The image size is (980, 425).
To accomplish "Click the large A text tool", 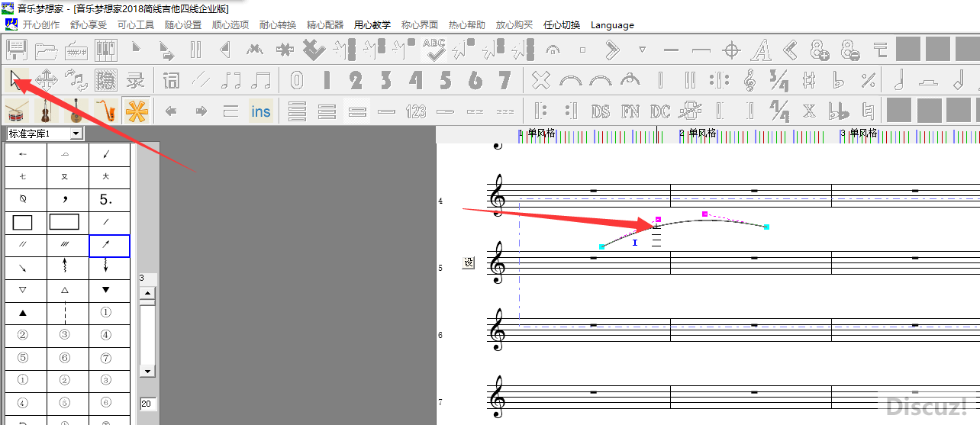I will tap(761, 50).
